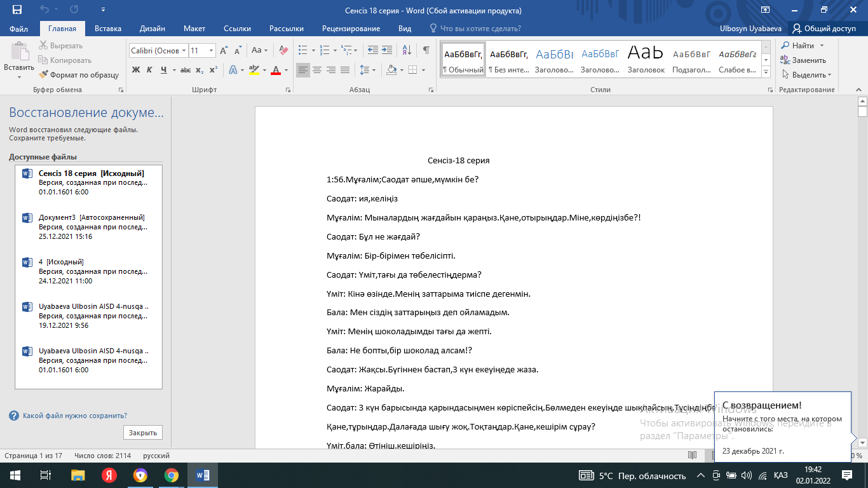This screenshot has width=868, height=488.
Task: Click the Ulbosyn Uyabaeva account name
Action: 751,29
